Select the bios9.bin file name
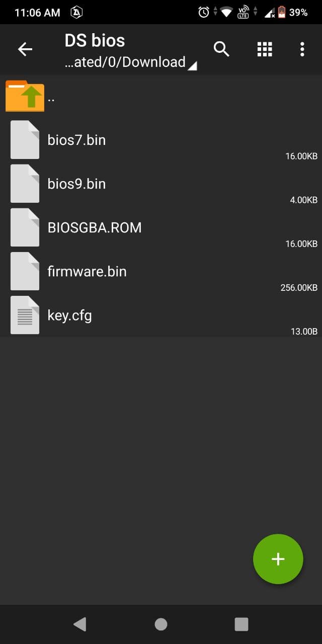The image size is (322, 644). pos(76,184)
